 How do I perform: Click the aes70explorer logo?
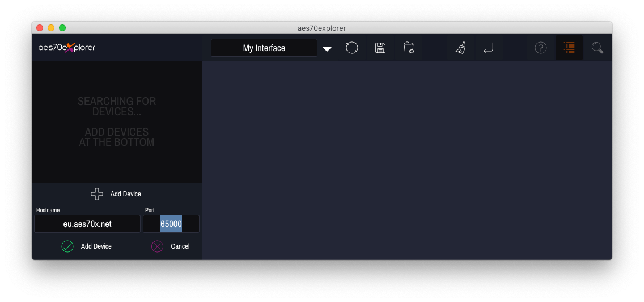[67, 48]
